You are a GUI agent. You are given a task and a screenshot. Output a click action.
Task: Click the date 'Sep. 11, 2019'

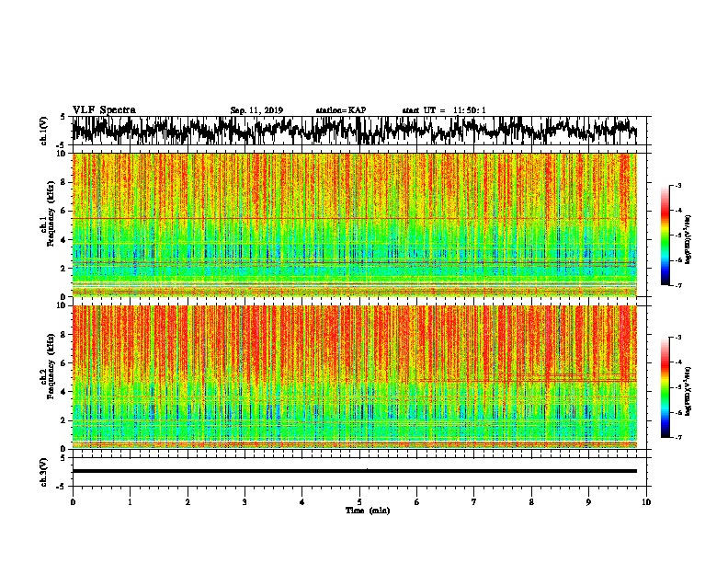256,110
